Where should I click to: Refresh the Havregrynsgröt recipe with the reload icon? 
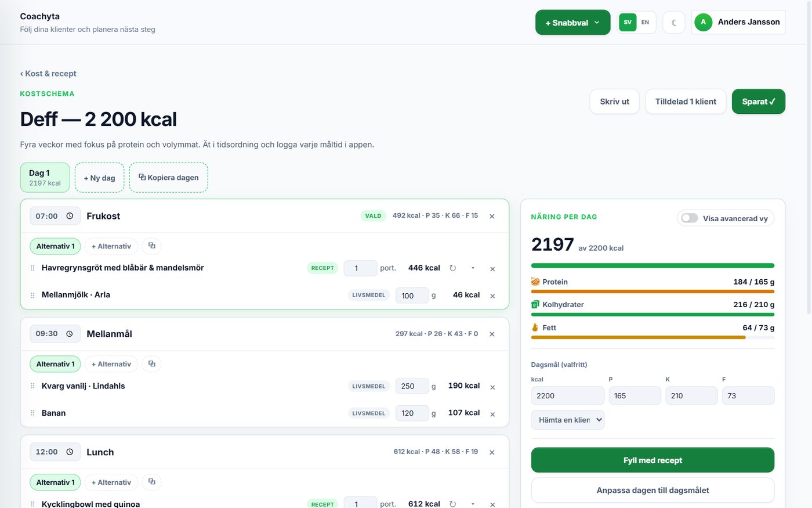point(452,268)
